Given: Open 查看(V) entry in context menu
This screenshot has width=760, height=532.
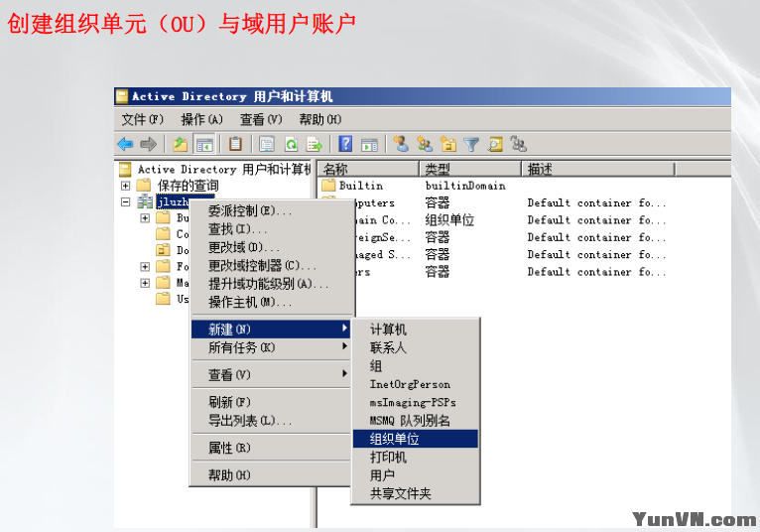Looking at the screenshot, I should [x=272, y=374].
